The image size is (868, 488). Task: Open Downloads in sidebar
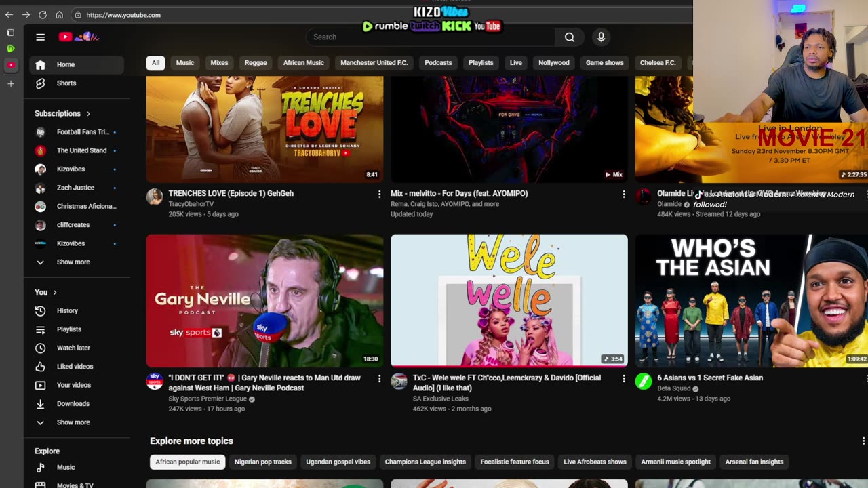click(x=76, y=404)
